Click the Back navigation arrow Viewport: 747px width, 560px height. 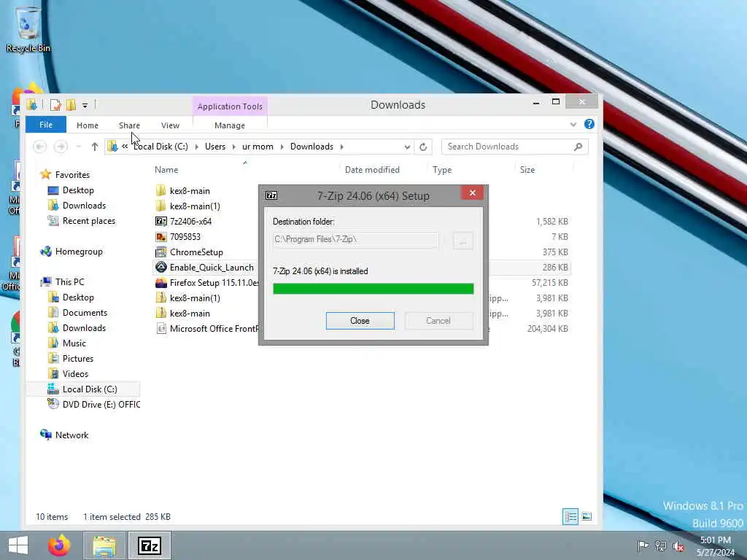click(x=39, y=147)
